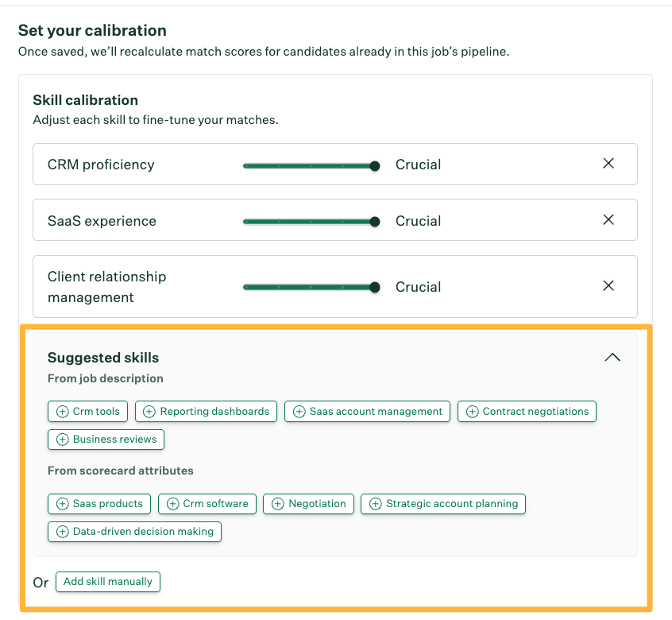Click the plus icon on Reporting dashboards chip
Image resolution: width=672 pixels, height=620 pixels.
pyautogui.click(x=150, y=411)
